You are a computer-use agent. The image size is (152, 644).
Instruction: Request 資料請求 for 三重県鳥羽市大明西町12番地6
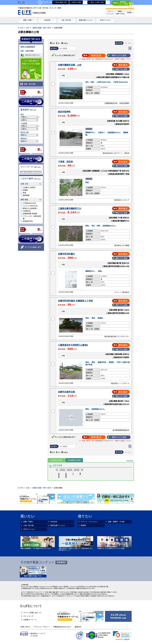coord(121,345)
